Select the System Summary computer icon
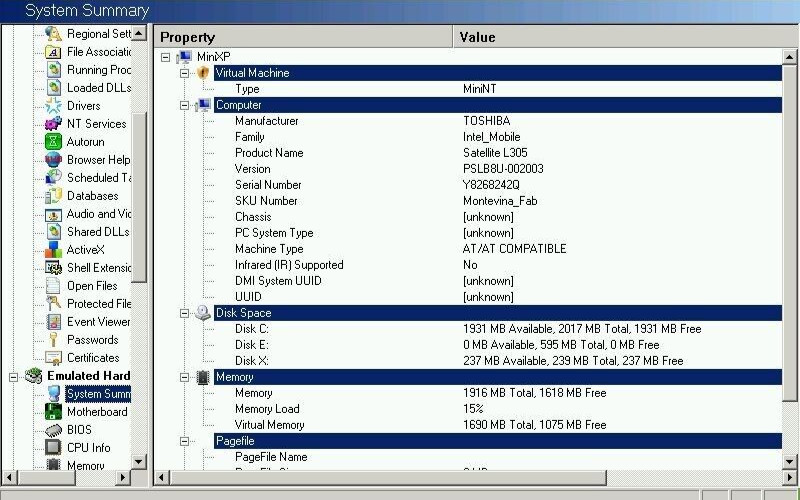800x500 pixels. [x=53, y=394]
